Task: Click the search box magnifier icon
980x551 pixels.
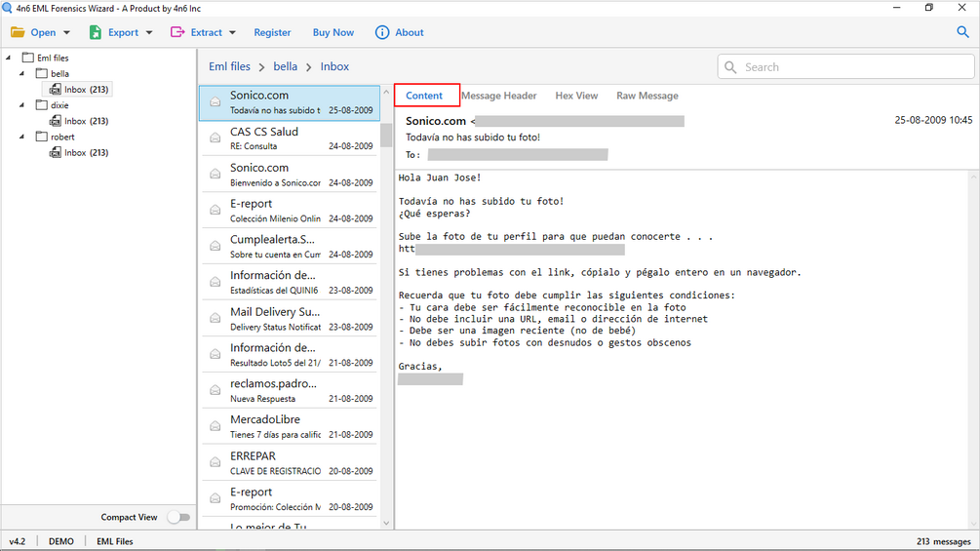Action: (730, 67)
